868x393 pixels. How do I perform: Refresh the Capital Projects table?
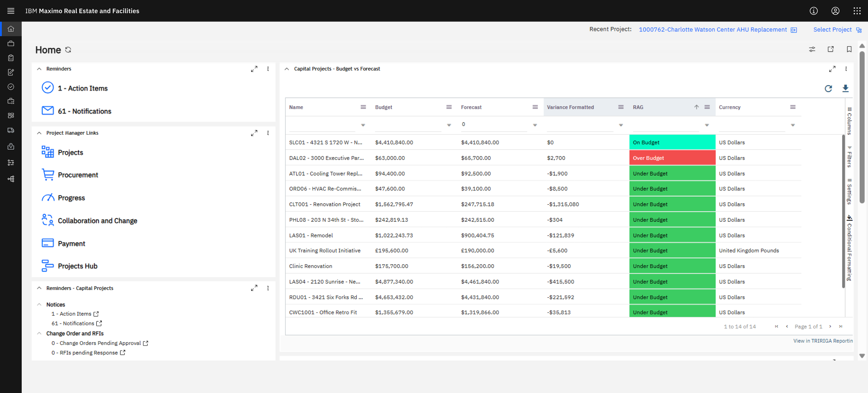point(828,88)
